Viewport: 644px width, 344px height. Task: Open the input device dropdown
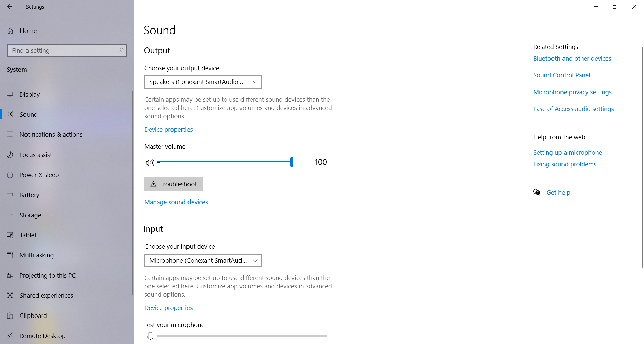coord(203,260)
